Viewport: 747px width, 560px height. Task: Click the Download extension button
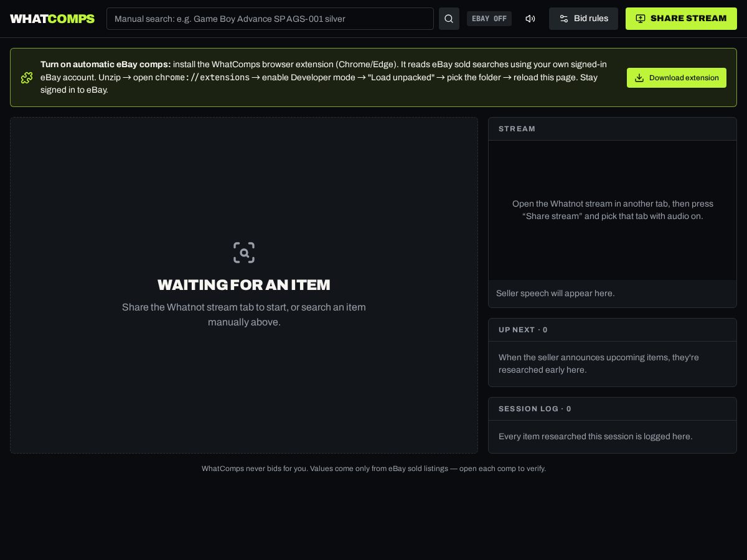tap(677, 78)
